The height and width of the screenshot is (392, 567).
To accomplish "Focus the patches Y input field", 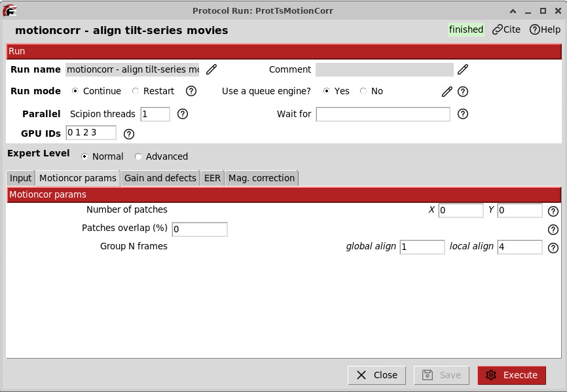I will pos(520,210).
